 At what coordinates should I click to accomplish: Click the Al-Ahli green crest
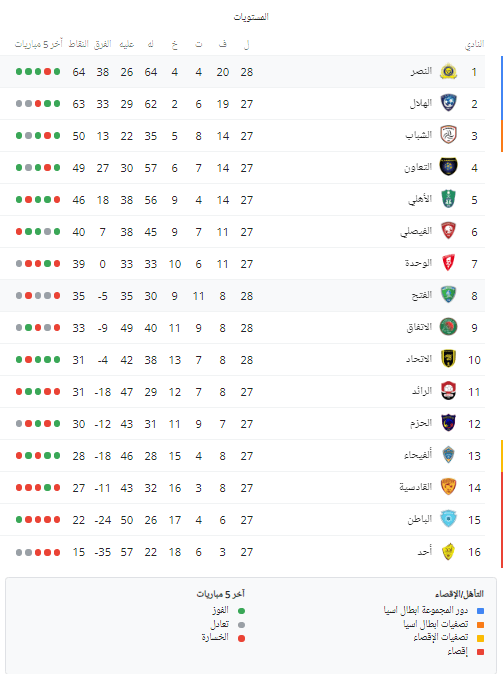[448, 199]
